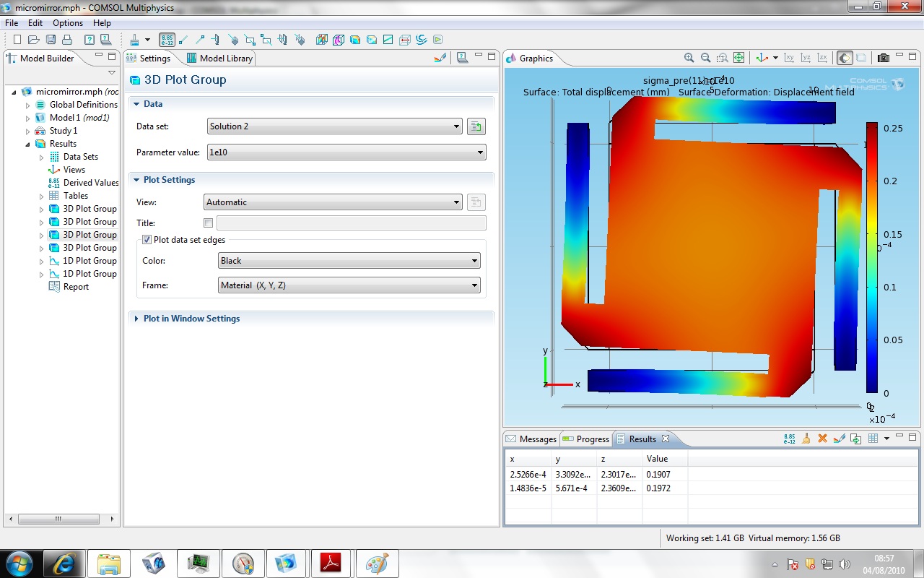This screenshot has width=924, height=578.
Task: Click the 3D slice plot toolbar icon
Action: point(321,40)
